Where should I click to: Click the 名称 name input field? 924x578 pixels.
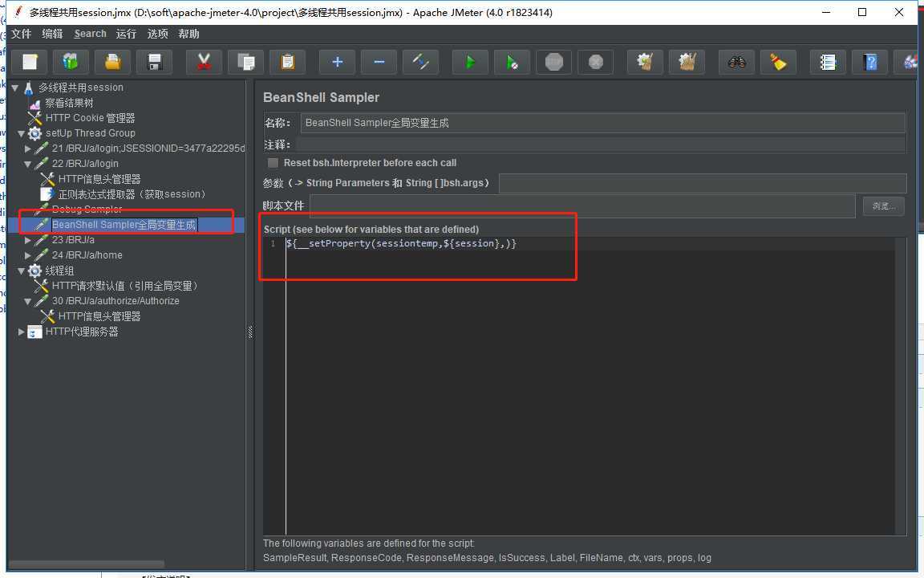pyautogui.click(x=603, y=123)
